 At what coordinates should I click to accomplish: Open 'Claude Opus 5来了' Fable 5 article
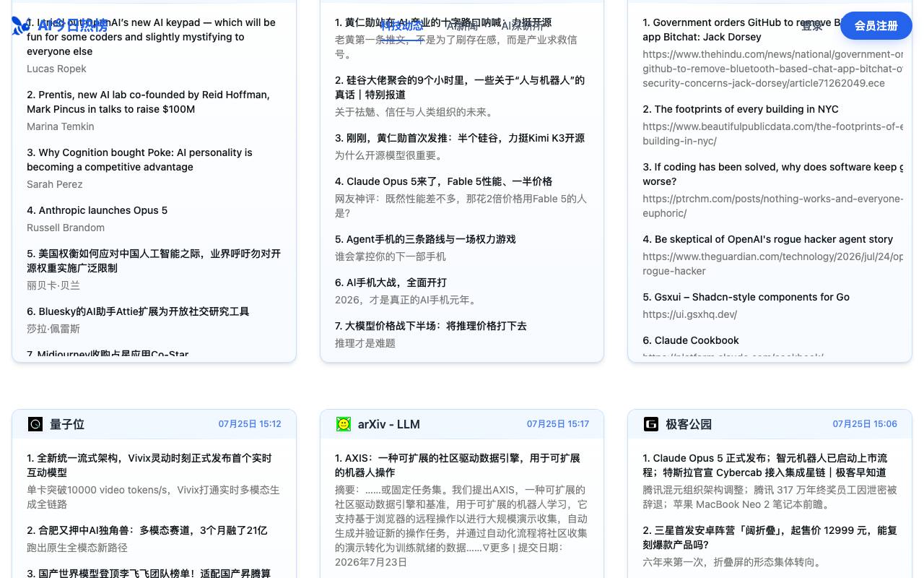pos(443,181)
